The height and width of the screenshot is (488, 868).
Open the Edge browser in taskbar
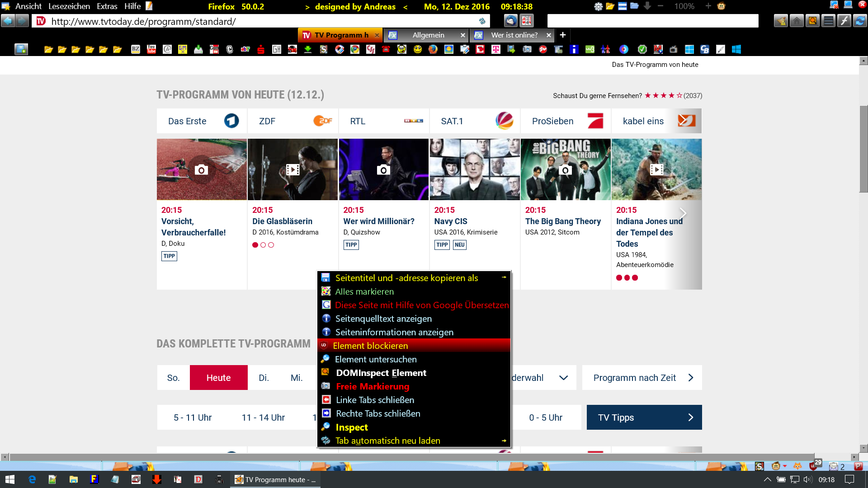32,479
